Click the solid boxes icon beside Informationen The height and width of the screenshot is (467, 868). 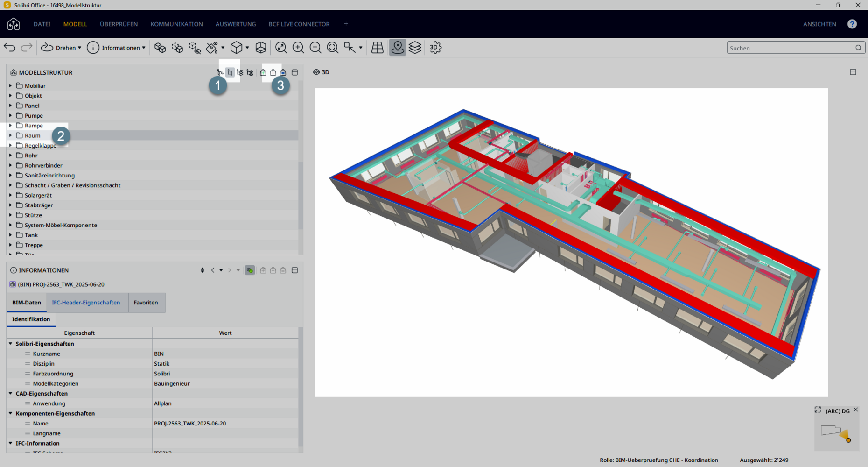[x=160, y=48]
